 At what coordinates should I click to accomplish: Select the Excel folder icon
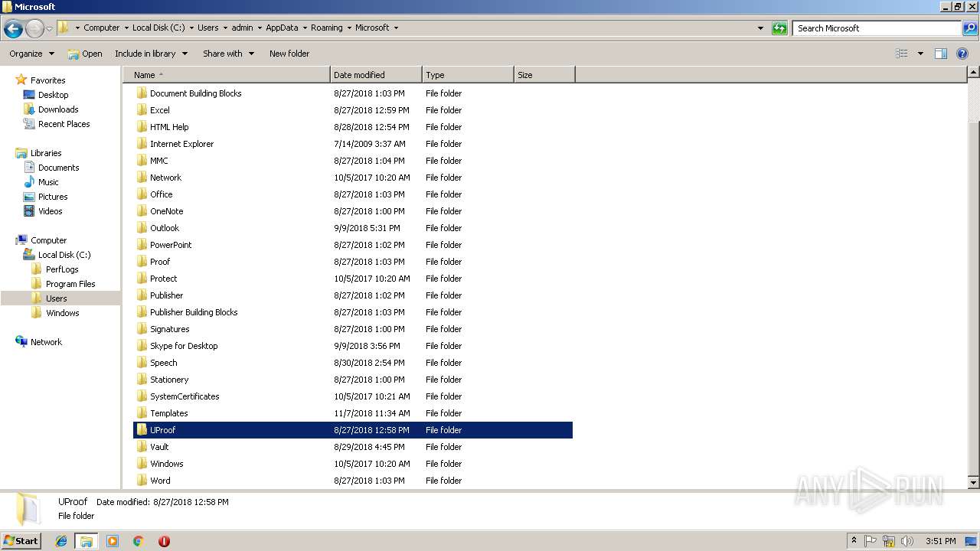coord(142,110)
